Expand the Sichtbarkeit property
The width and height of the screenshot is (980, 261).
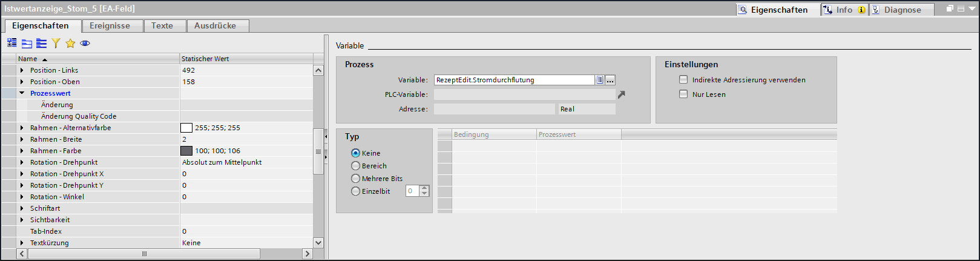22,220
